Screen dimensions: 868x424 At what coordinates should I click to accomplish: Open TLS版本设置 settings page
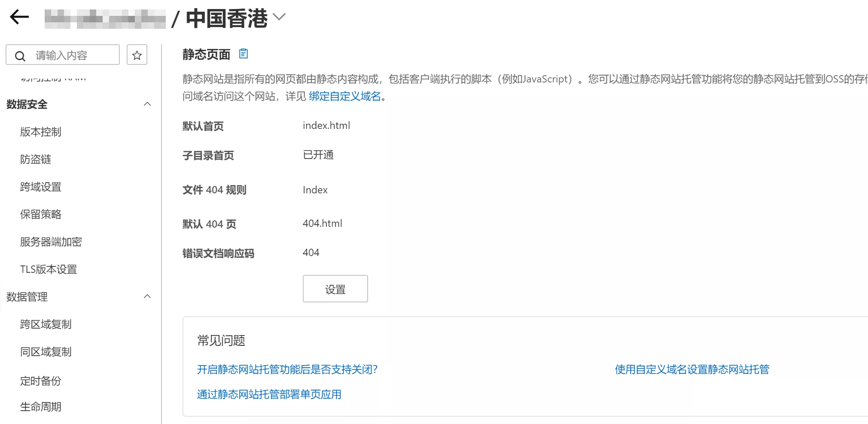tap(48, 269)
